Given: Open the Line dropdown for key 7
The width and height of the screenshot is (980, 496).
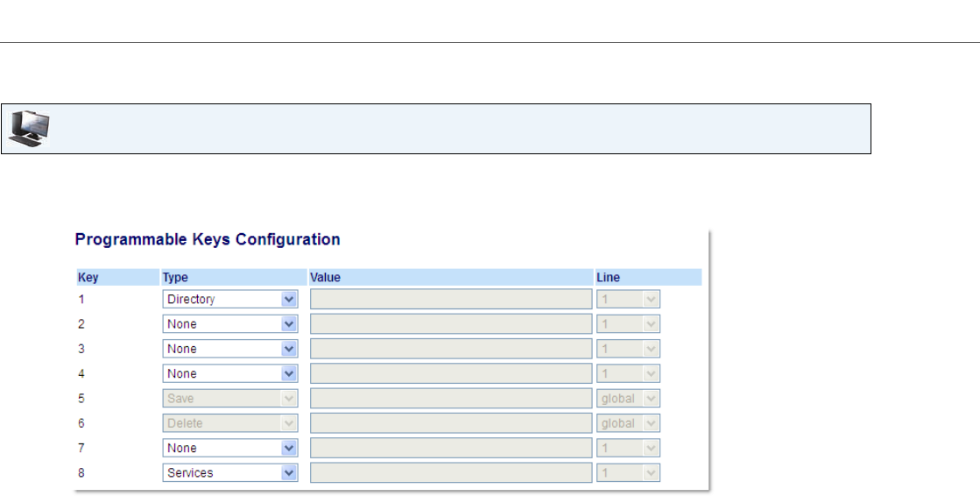Looking at the screenshot, I should coord(628,448).
